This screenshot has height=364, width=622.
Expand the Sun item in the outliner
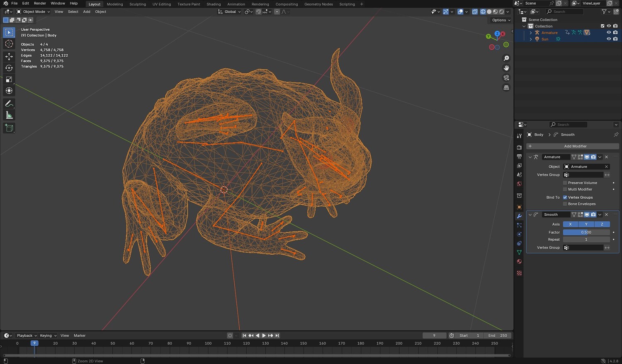point(531,39)
